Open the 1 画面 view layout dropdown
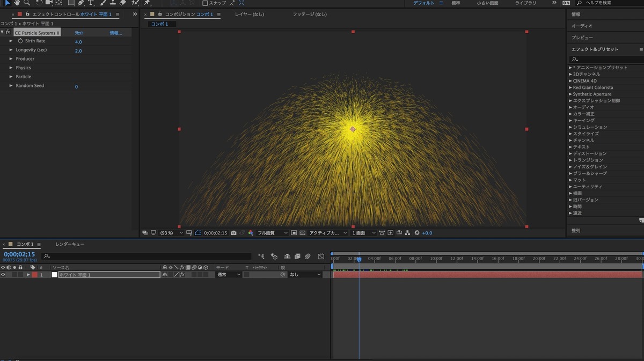The width and height of the screenshot is (644, 361). coord(363,233)
